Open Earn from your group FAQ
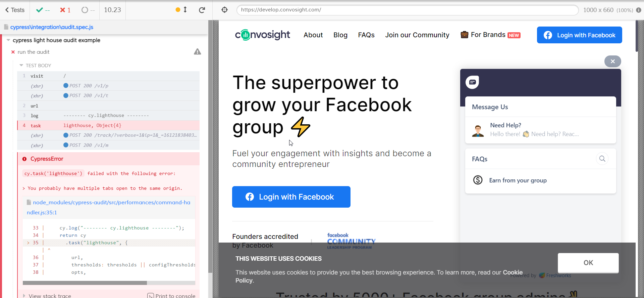644x298 pixels. tap(540, 180)
